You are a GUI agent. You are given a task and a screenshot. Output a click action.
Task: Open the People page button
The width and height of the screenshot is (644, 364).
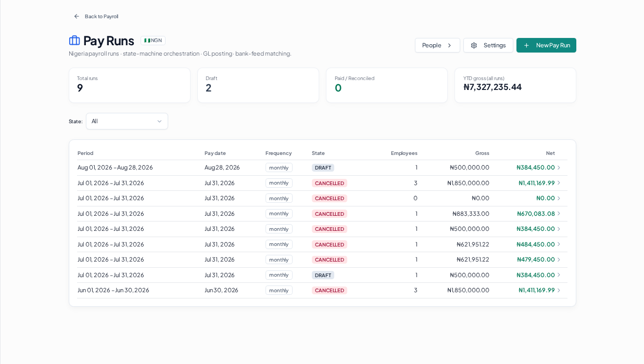pos(437,45)
